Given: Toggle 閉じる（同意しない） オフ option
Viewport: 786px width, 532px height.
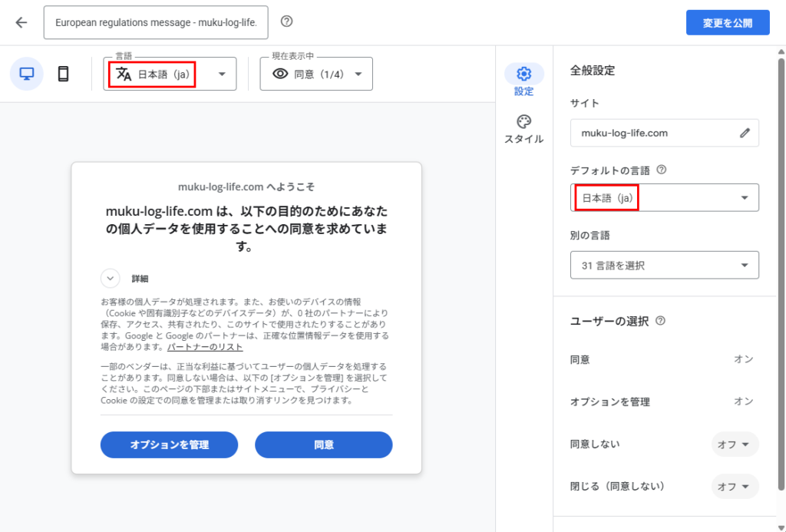Looking at the screenshot, I should point(735,487).
